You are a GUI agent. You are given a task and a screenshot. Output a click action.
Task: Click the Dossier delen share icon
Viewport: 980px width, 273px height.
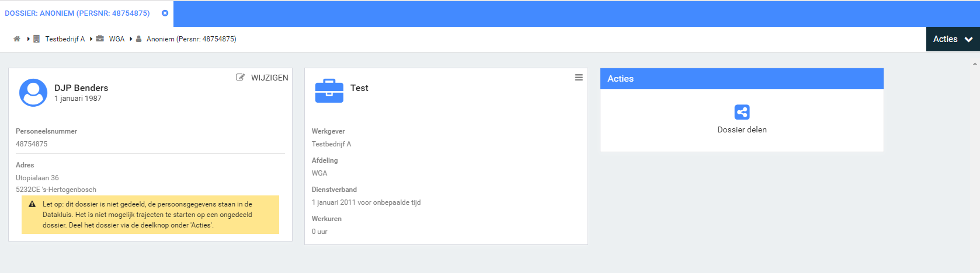(742, 112)
